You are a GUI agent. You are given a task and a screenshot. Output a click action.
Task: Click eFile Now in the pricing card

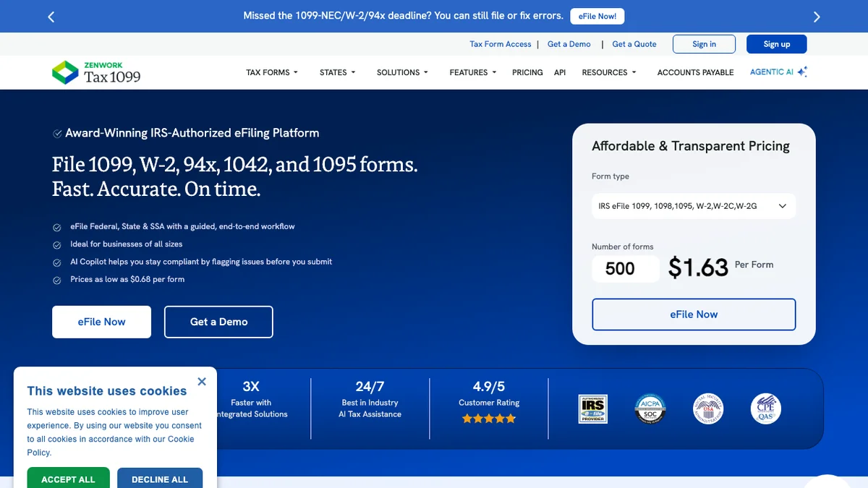pyautogui.click(x=694, y=314)
